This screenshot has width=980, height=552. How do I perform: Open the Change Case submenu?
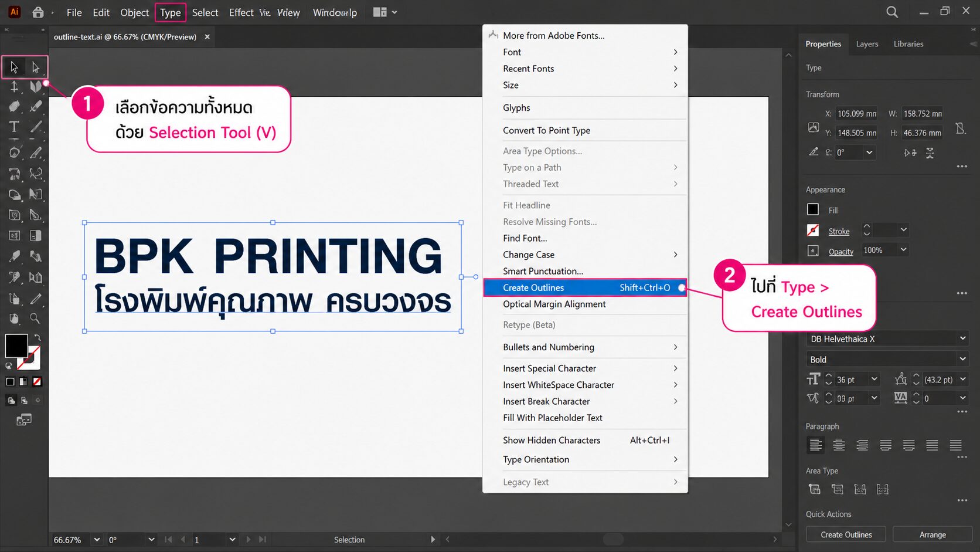pyautogui.click(x=585, y=255)
